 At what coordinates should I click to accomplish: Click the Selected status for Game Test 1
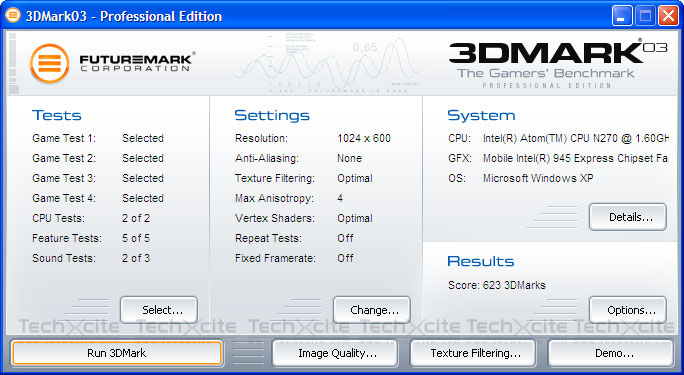coord(143,138)
